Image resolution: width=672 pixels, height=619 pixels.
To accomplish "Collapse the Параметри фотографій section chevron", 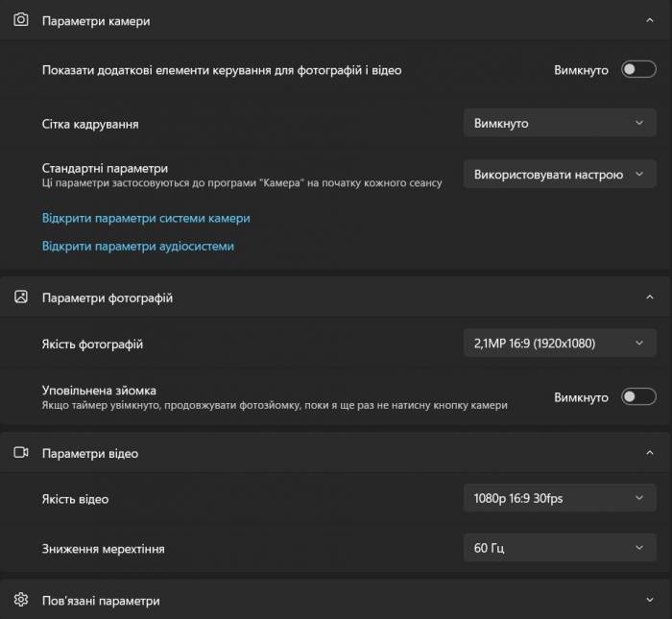I will 650,297.
